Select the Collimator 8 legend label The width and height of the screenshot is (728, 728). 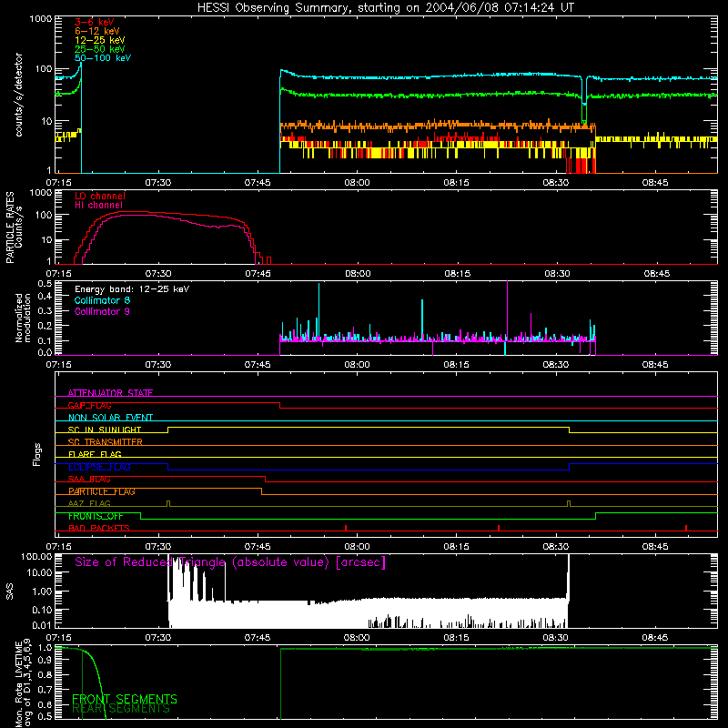point(102,300)
